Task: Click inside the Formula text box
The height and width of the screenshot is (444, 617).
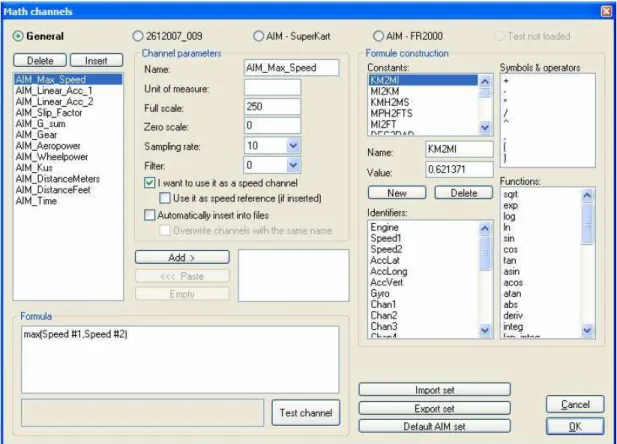Action: tap(180, 359)
